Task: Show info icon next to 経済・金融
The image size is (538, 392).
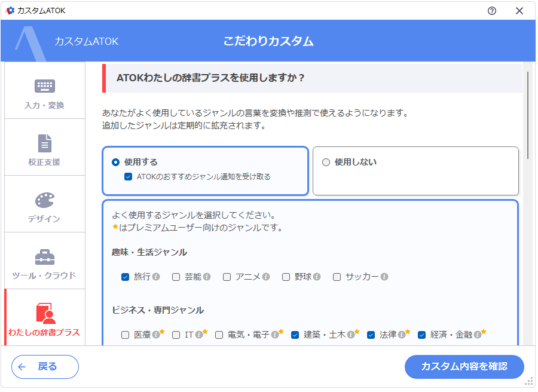Action: click(477, 335)
